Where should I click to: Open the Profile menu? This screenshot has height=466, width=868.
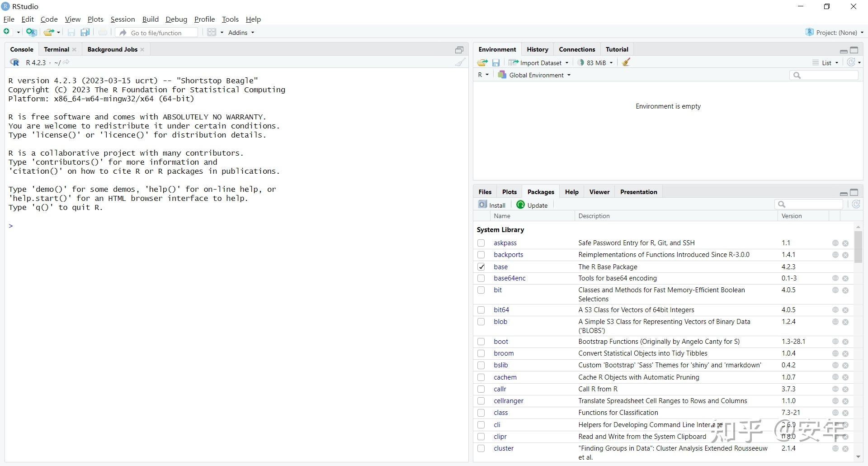[204, 19]
